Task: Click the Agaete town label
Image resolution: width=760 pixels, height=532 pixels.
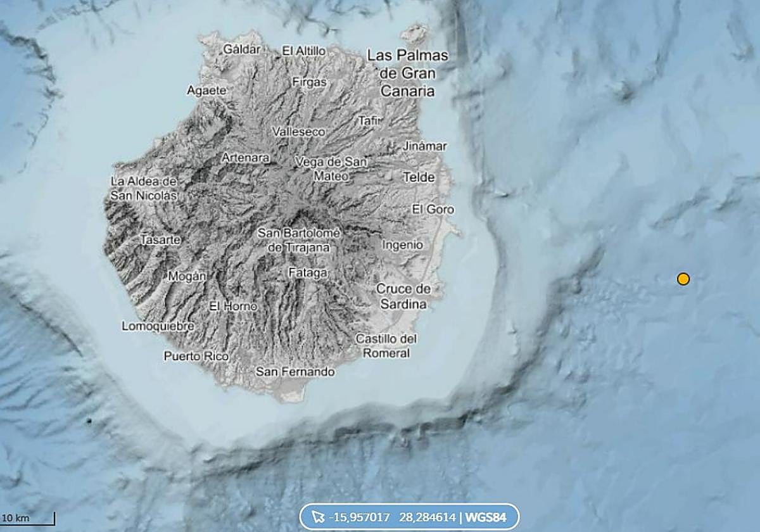Action: (206, 91)
